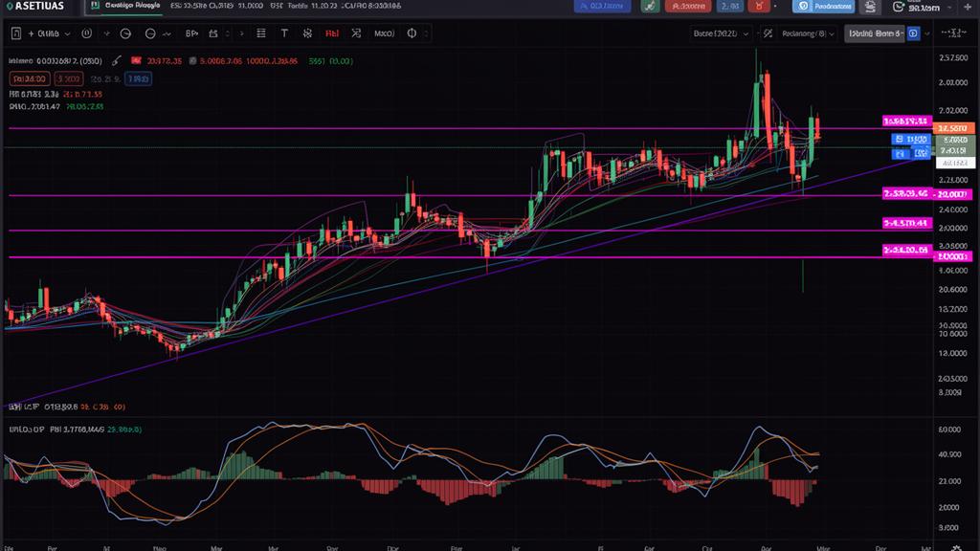Click the stepper arrows beside the chart-type icon

click(228, 33)
